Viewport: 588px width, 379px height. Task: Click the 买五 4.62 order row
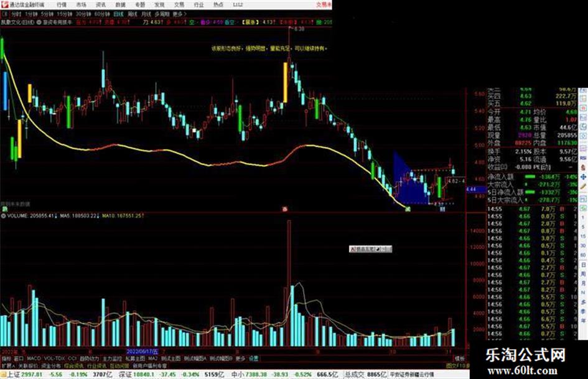click(x=533, y=103)
